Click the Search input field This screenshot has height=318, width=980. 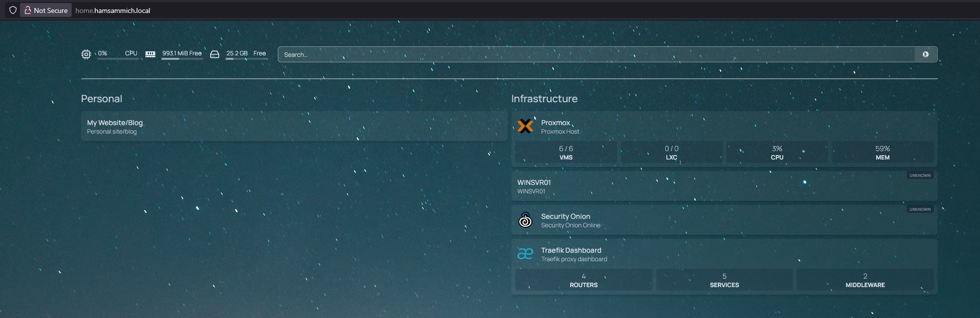coord(596,54)
